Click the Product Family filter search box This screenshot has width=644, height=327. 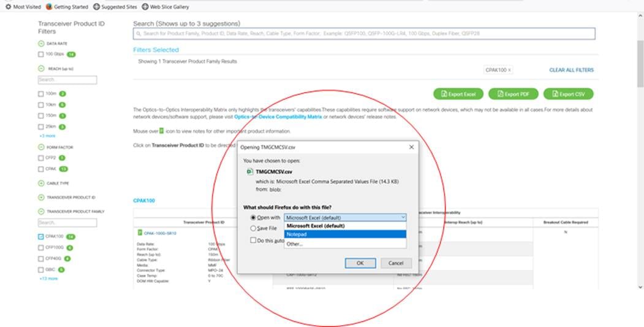coord(67,223)
